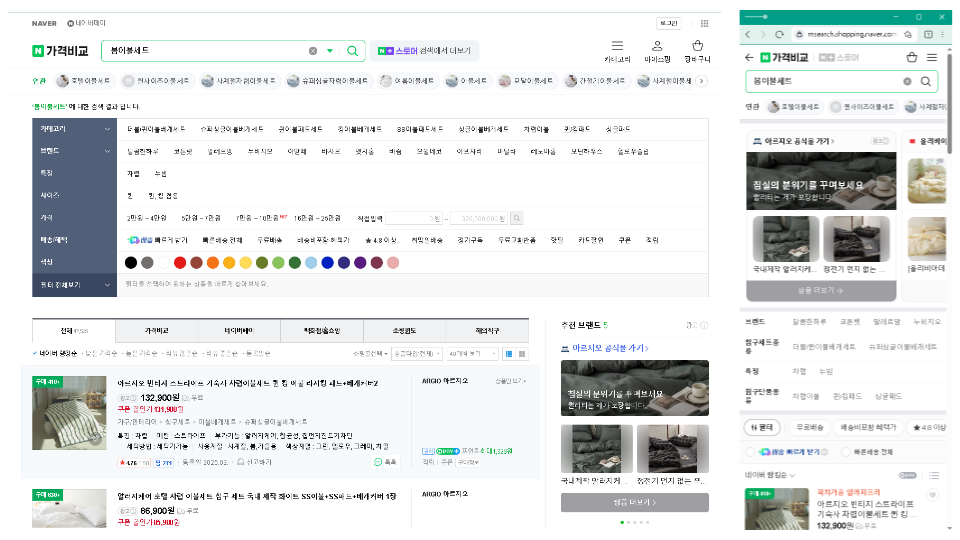Click the mobile browser address bar
Screen dimensions: 960x540
(851, 34)
